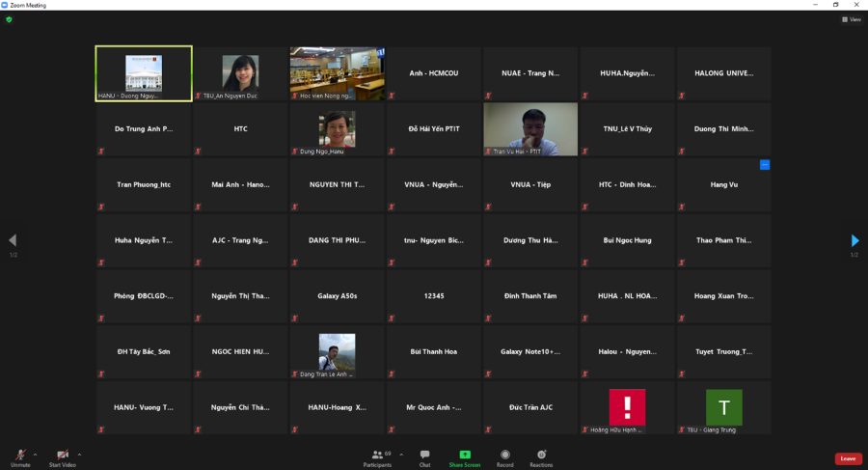
Task: Click muted mic icon on Galaxy A50s tile
Action: point(295,318)
